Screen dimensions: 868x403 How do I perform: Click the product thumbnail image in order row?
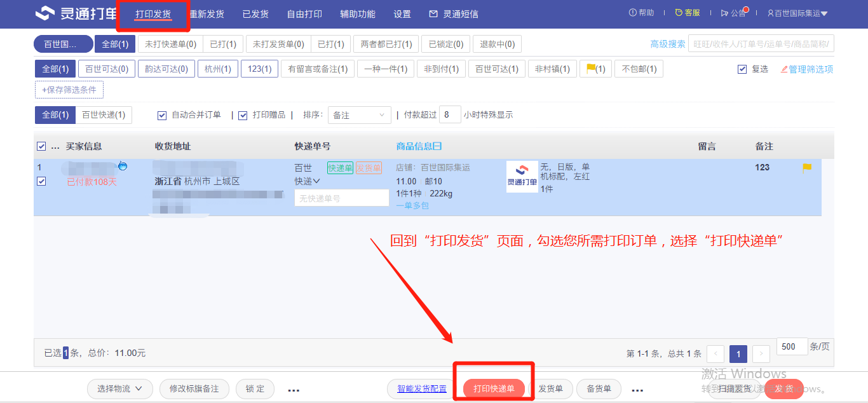tap(522, 177)
